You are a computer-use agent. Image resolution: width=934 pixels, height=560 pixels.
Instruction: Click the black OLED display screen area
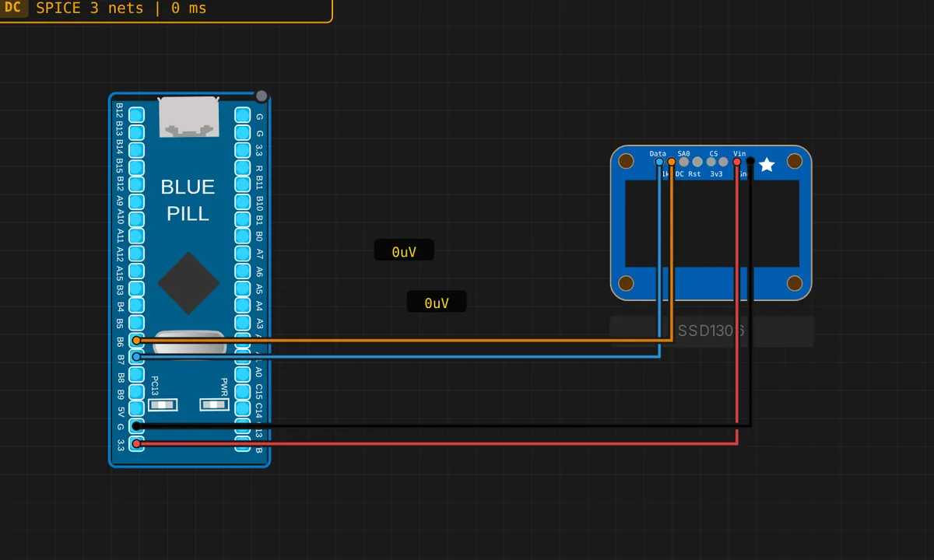pyautogui.click(x=711, y=223)
